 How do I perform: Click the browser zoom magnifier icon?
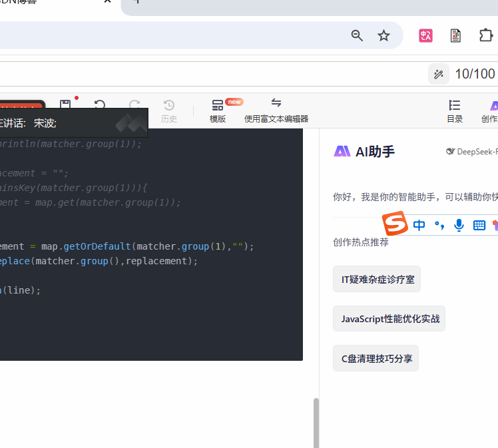click(357, 35)
